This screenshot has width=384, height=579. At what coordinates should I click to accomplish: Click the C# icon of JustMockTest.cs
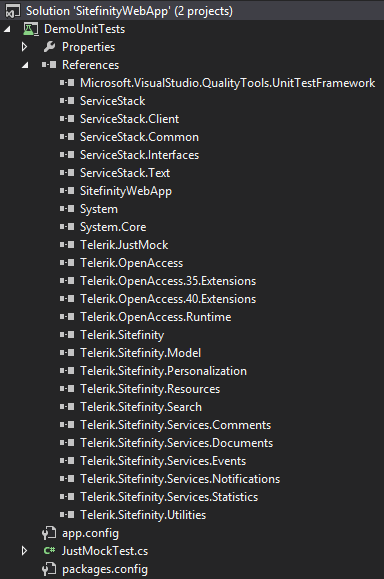(49, 551)
